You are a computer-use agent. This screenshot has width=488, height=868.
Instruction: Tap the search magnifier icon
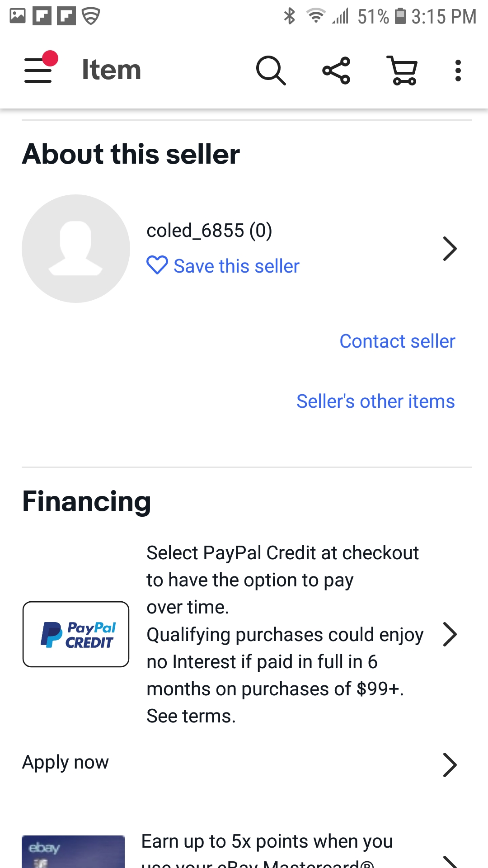(270, 71)
